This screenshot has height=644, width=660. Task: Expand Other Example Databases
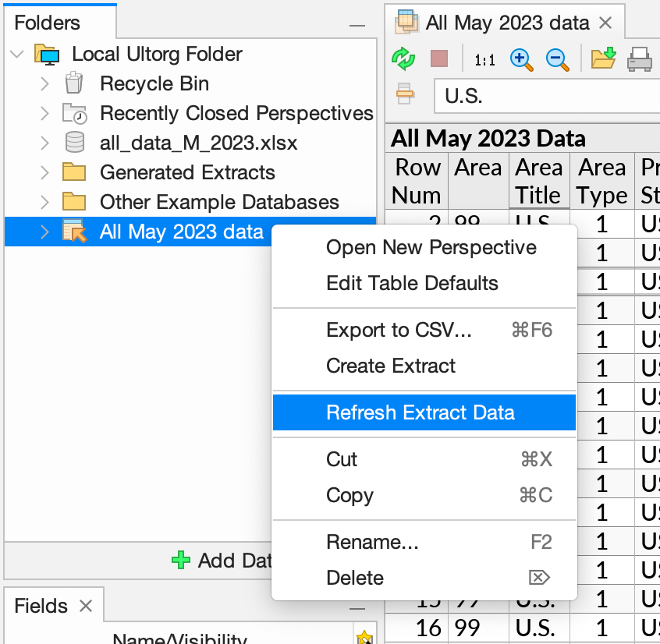(44, 201)
